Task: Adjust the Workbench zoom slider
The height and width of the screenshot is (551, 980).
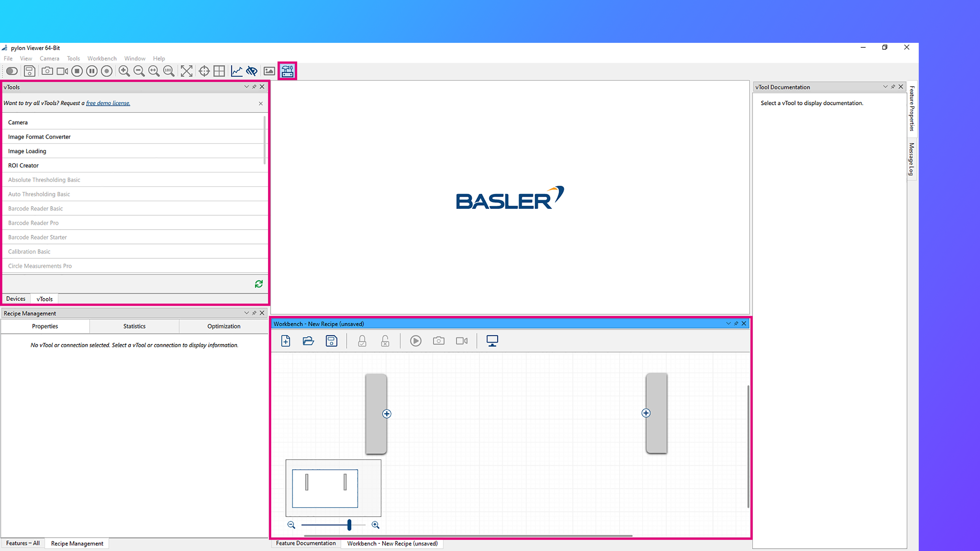Action: pos(349,525)
